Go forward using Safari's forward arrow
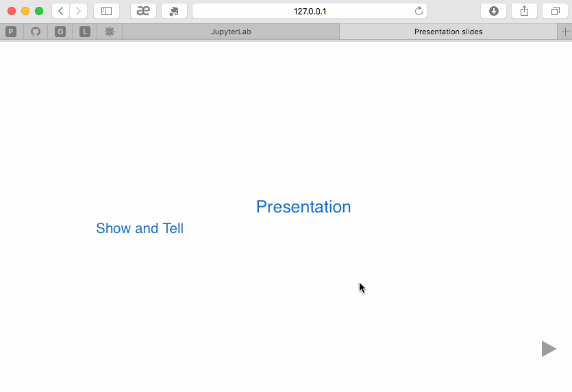572x392 pixels. pyautogui.click(x=78, y=11)
